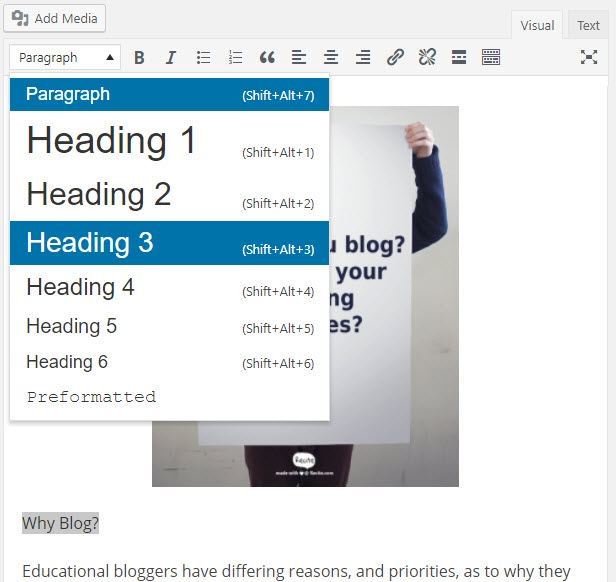Enable distraction-free fullscreen mode
This screenshot has width=616, height=582.
589,58
